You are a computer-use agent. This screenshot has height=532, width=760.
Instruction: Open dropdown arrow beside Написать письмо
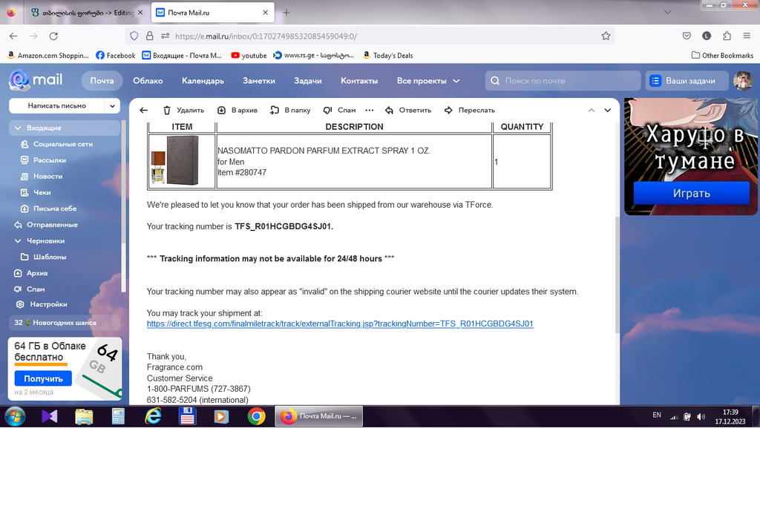113,106
